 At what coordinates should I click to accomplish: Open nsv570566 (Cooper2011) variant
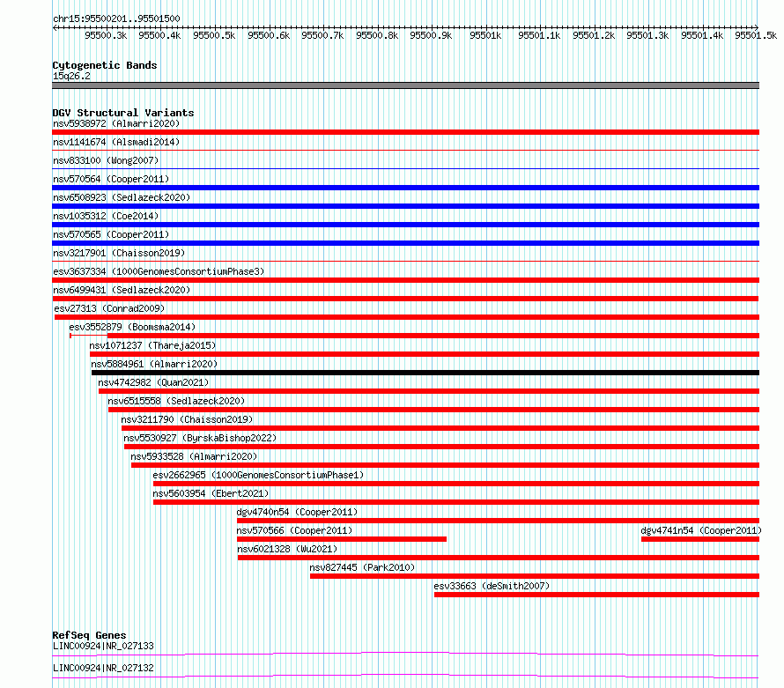[294, 530]
